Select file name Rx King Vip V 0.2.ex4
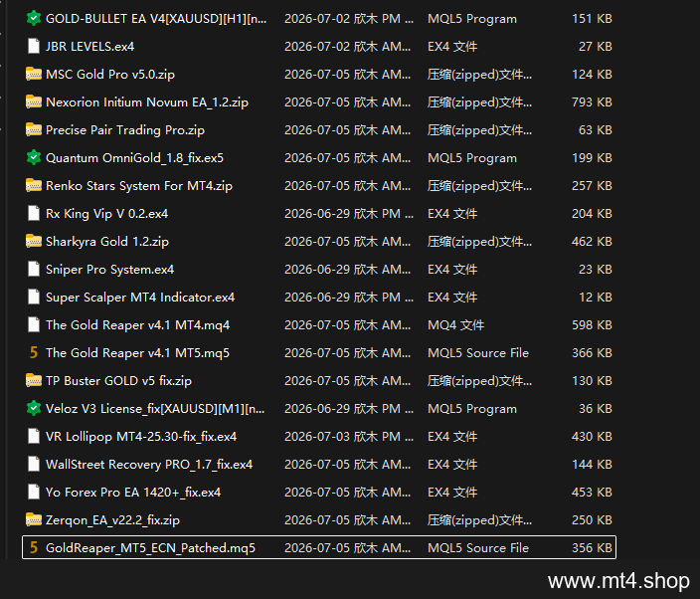700x599 pixels. pos(106,214)
